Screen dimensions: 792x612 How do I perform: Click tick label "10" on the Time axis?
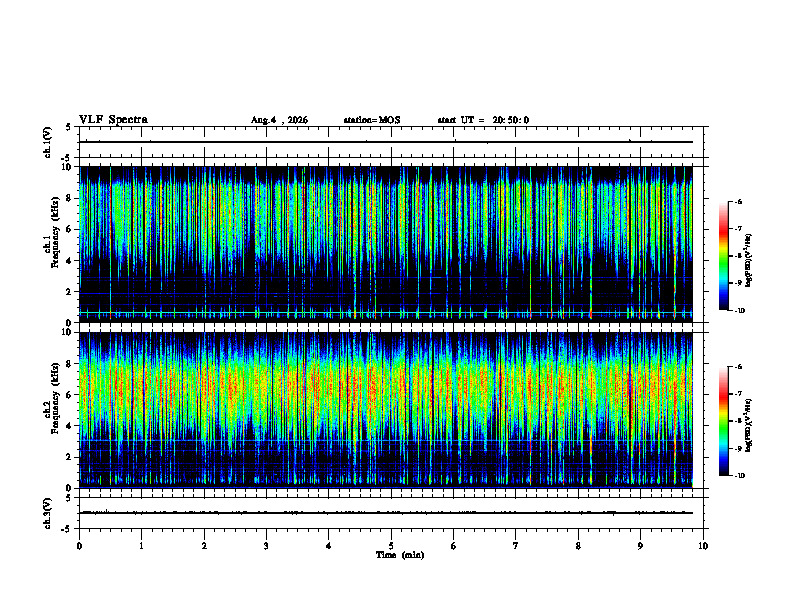pos(703,546)
